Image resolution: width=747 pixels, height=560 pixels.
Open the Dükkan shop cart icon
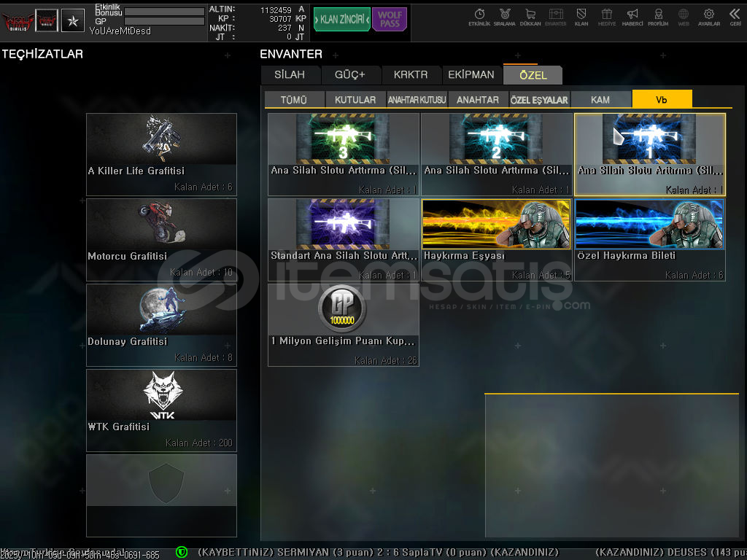(530, 17)
